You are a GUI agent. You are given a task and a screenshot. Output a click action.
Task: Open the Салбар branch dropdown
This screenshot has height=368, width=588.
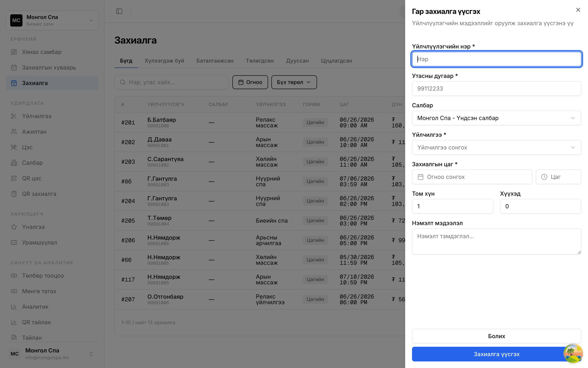tap(496, 118)
